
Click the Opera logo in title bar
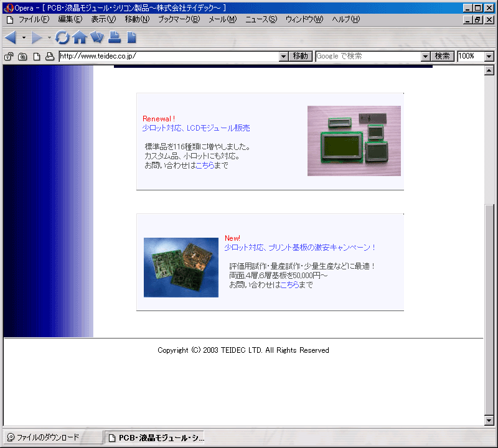[x=9, y=8]
